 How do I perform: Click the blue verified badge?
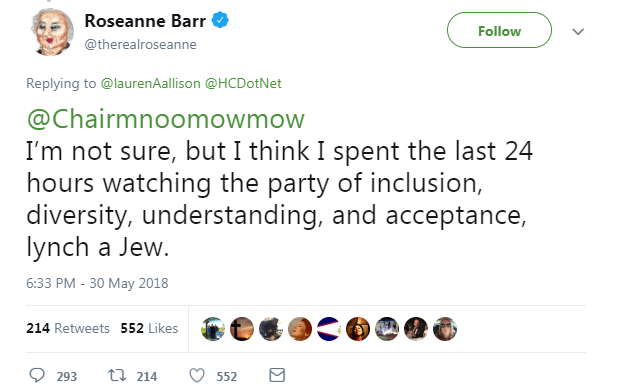220,20
